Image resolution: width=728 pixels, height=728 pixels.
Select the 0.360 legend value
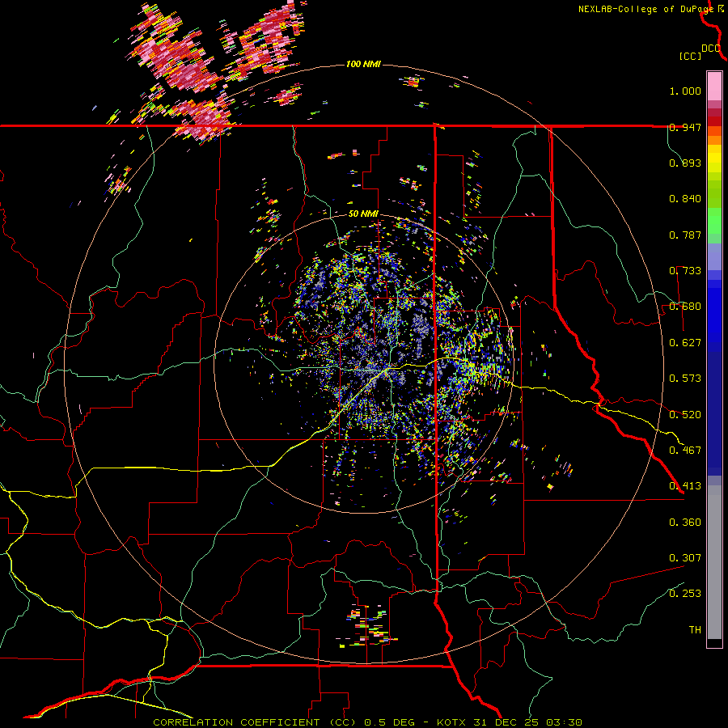685,523
